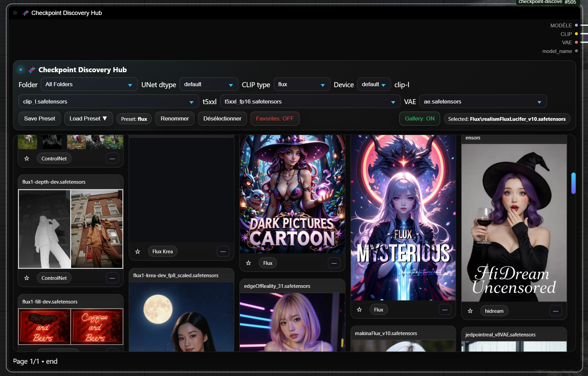
Task: Click the MODÈLE output connector dot
Action: pyautogui.click(x=576, y=25)
